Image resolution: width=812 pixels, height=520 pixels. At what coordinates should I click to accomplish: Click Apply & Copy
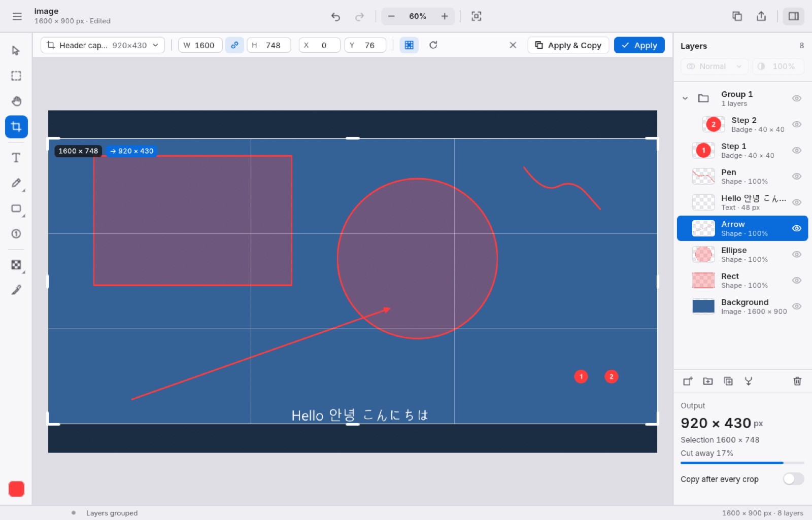tap(568, 45)
